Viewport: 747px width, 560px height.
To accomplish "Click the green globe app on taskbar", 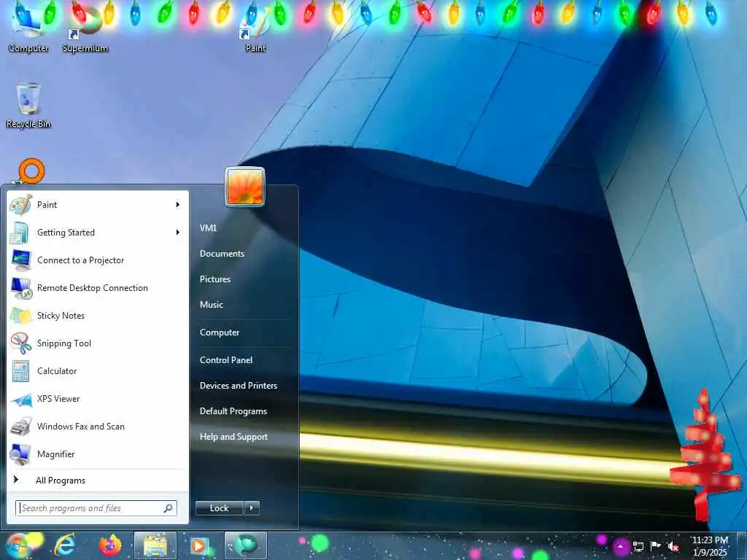I will 245,545.
